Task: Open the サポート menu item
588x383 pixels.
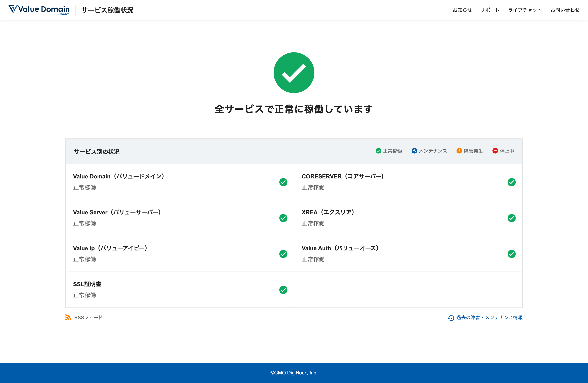Action: click(490, 10)
